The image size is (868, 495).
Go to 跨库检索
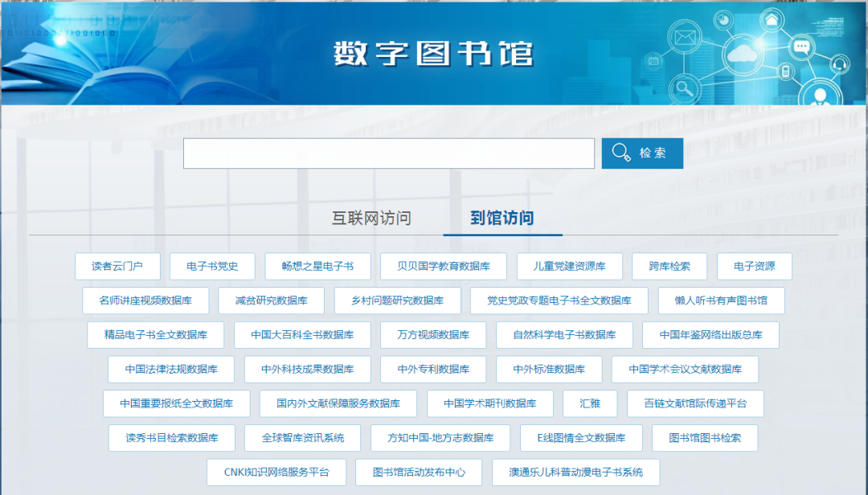[x=669, y=266]
